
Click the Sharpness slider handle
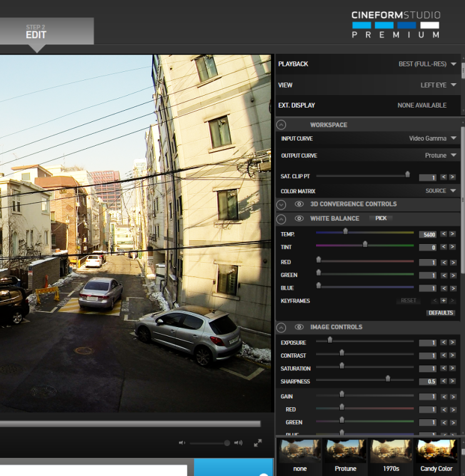click(388, 378)
